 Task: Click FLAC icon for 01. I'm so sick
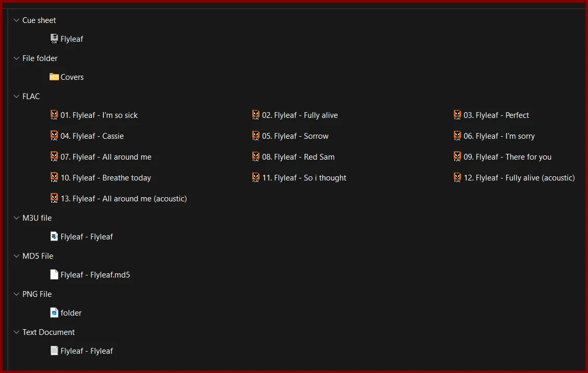54,115
